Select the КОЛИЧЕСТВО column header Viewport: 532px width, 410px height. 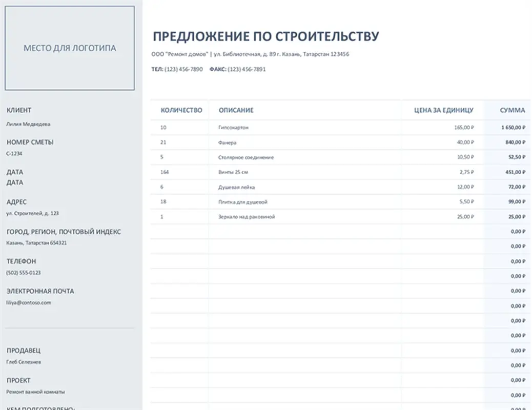tap(182, 110)
